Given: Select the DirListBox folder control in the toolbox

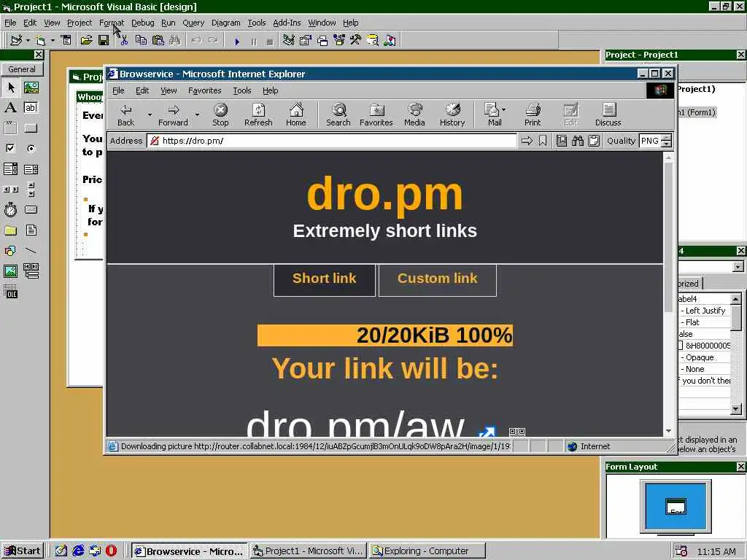Looking at the screenshot, I should click(10, 230).
